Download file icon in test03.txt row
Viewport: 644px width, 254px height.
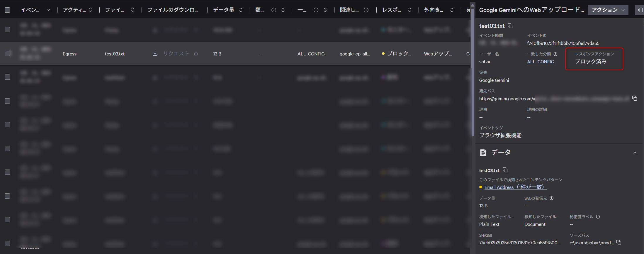coord(155,53)
